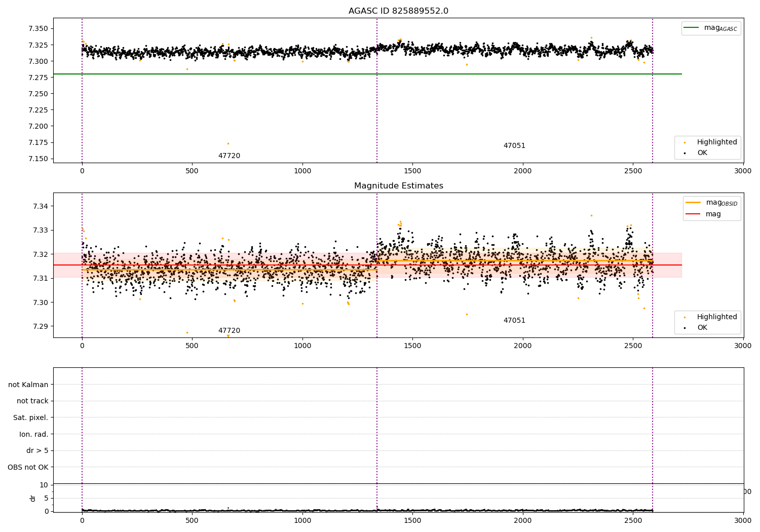Select the mag OBSID legend label

(x=721, y=203)
